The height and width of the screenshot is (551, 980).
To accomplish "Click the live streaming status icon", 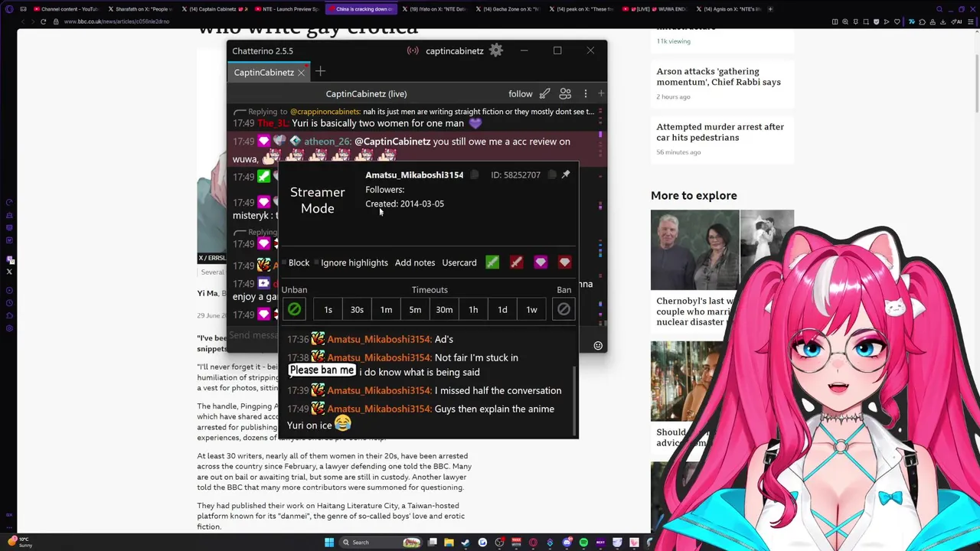I will pyautogui.click(x=413, y=51).
